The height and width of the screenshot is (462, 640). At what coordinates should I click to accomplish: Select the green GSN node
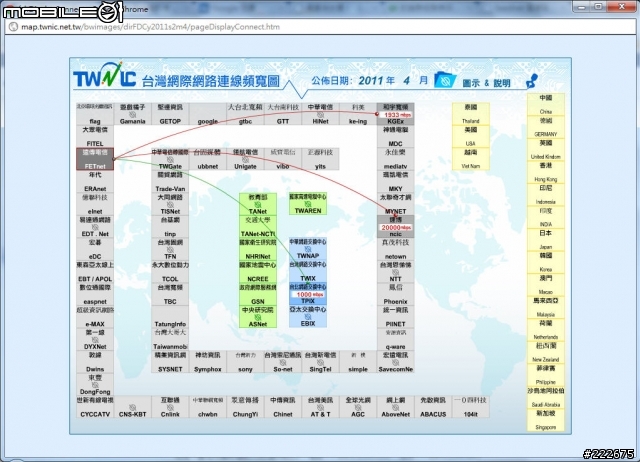258,294
